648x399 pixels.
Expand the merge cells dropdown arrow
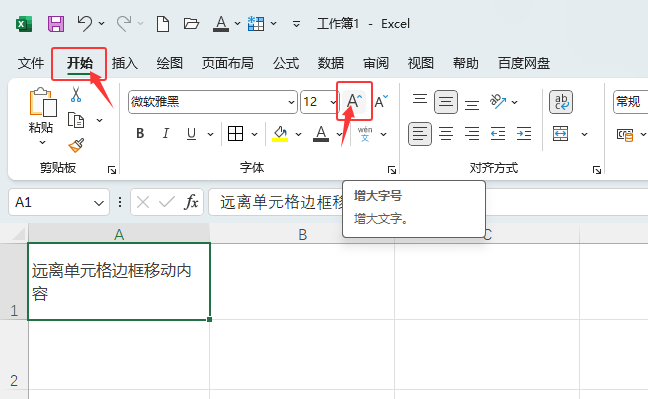pyautogui.click(x=584, y=134)
